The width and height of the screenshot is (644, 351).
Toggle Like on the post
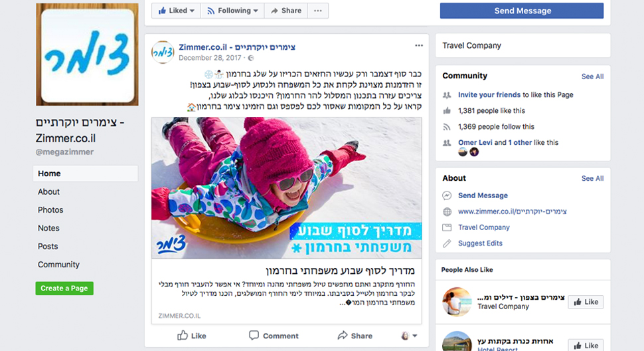(x=192, y=336)
